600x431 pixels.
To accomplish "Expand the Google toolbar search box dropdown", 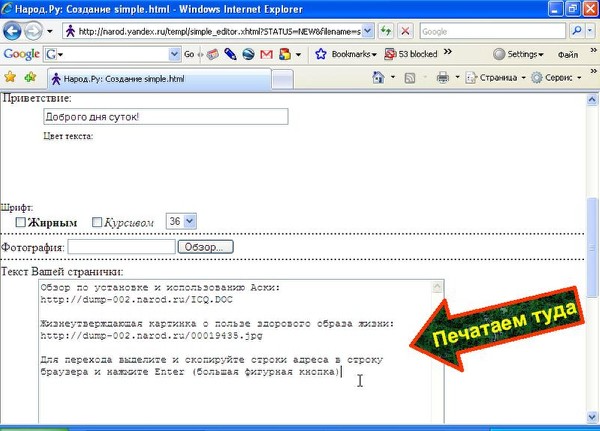I will [174, 54].
